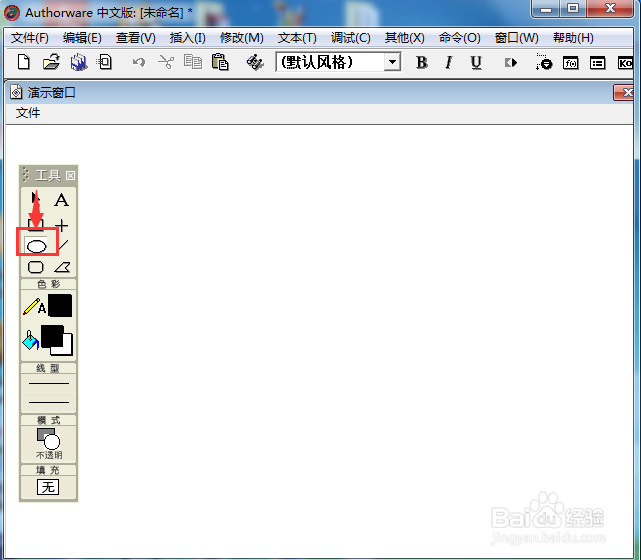641x560 pixels.
Task: Open the default style dropdown arrow
Action: (392, 63)
